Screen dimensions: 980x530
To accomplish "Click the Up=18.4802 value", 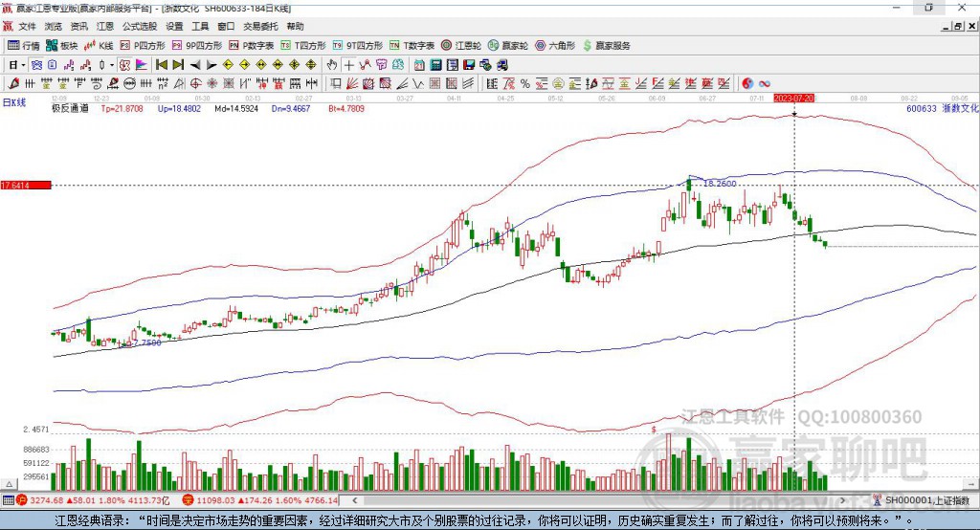I will (179, 108).
